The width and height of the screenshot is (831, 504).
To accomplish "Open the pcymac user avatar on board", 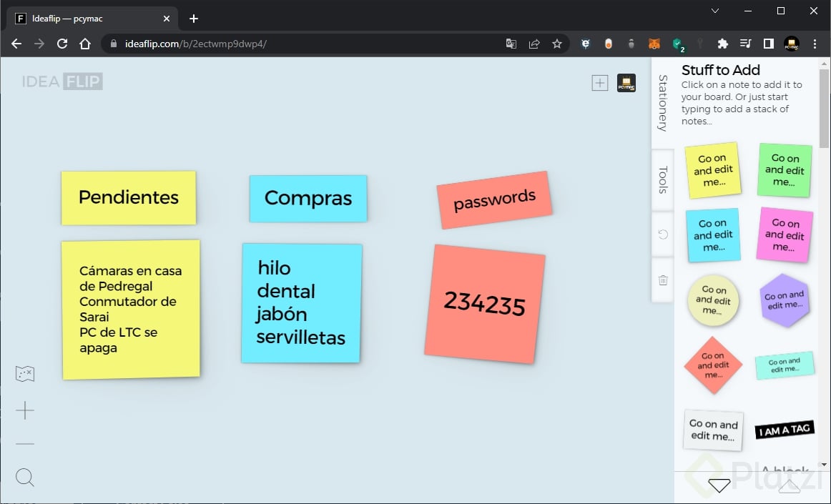I will pos(626,83).
